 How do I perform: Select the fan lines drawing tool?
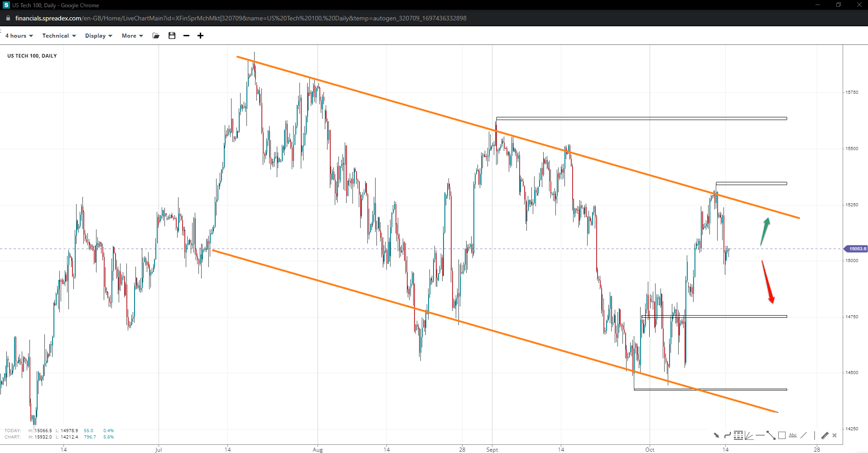[x=749, y=435]
